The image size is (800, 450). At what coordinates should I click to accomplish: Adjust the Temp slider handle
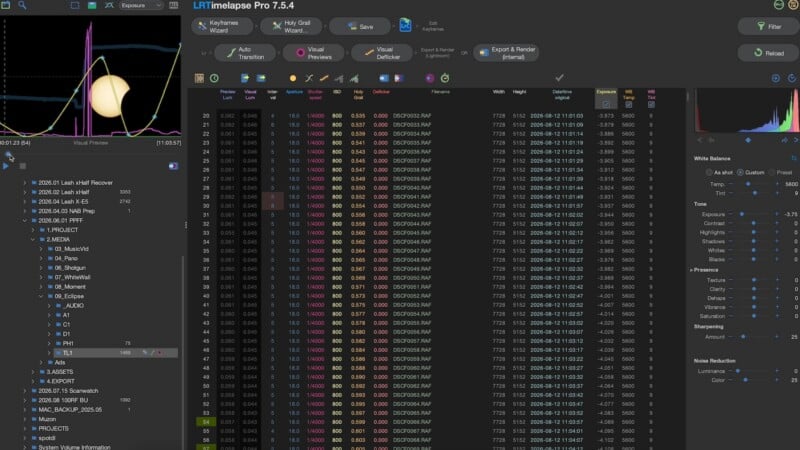tap(748, 184)
